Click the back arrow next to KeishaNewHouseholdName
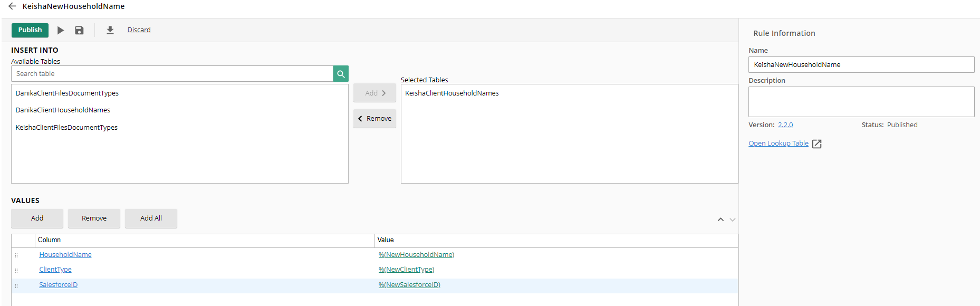Viewport: 980px width, 306px height. coord(12,6)
